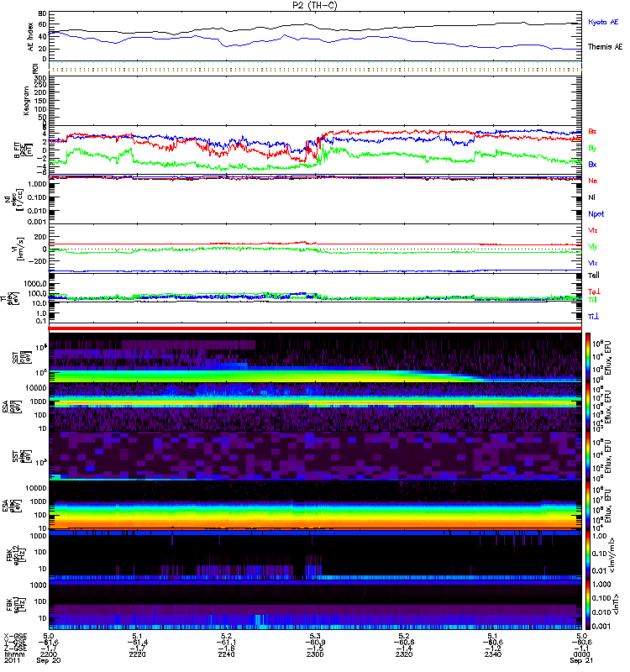630x672 pixels.
Task: Select the red Te perpendicular legend label
Action: (594, 291)
